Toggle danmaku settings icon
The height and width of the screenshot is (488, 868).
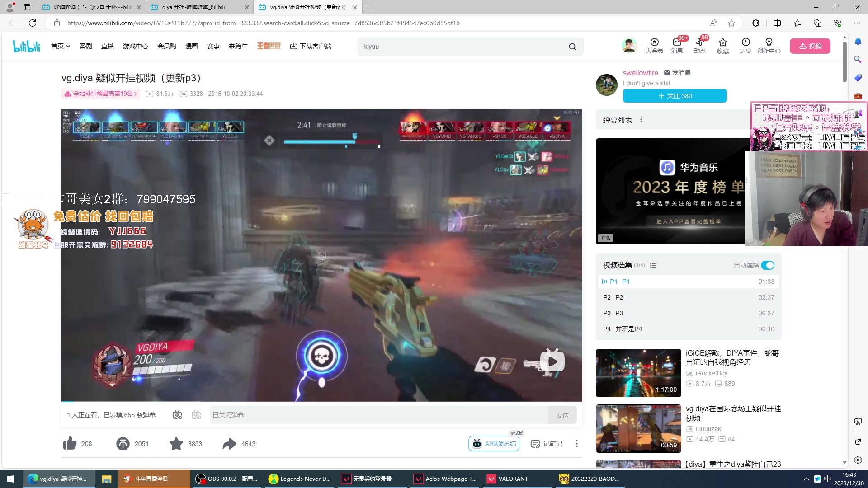click(x=196, y=415)
